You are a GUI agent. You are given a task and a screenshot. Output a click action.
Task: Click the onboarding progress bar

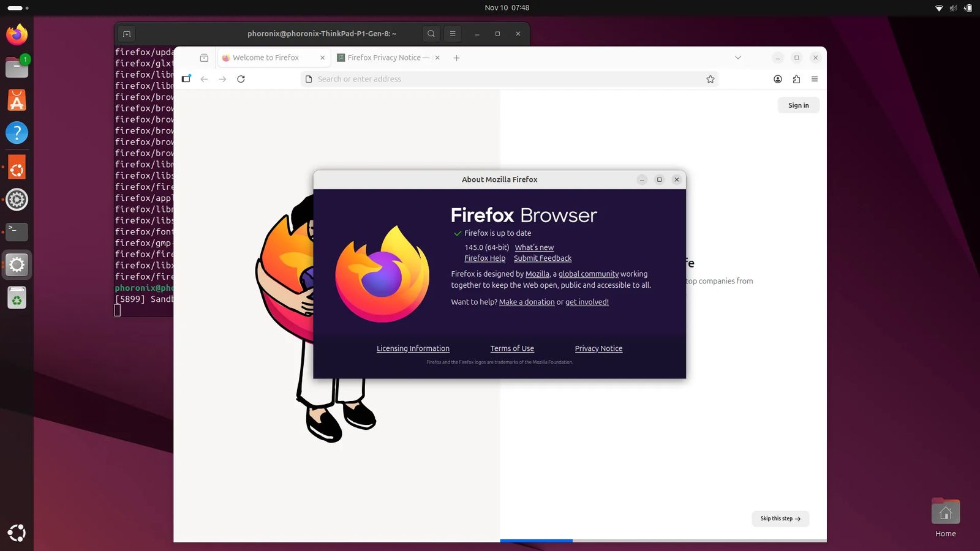point(536,541)
